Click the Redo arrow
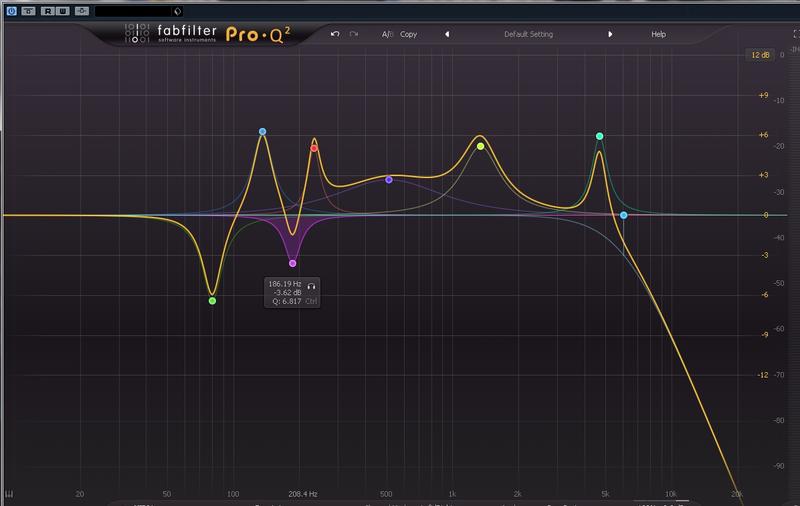The width and height of the screenshot is (800, 506). pos(354,34)
